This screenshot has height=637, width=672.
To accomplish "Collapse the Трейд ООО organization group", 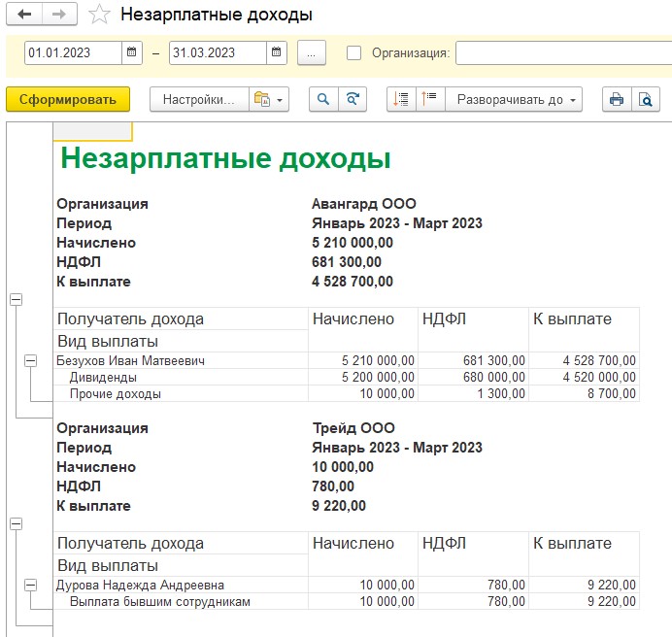I will point(16,523).
